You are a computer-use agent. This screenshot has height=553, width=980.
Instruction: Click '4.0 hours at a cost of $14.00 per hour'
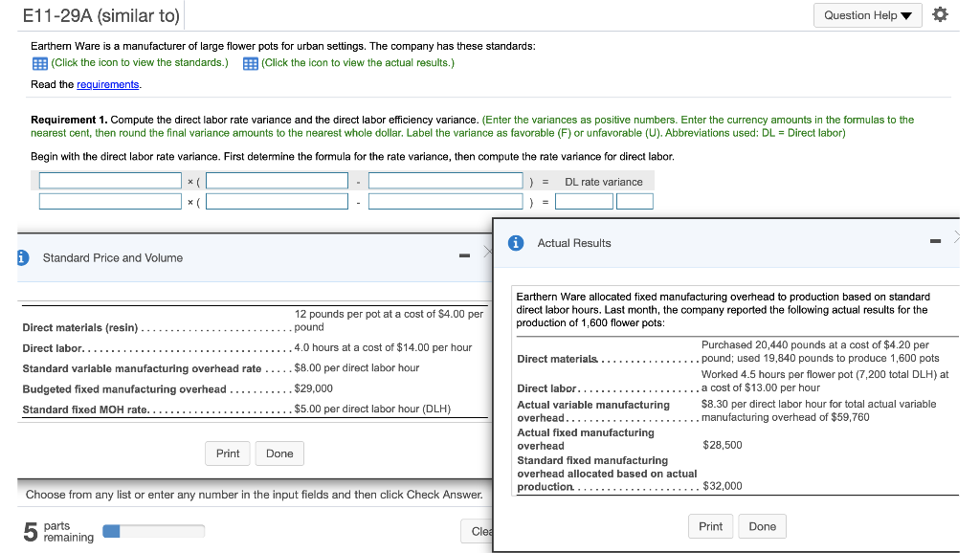[383, 347]
